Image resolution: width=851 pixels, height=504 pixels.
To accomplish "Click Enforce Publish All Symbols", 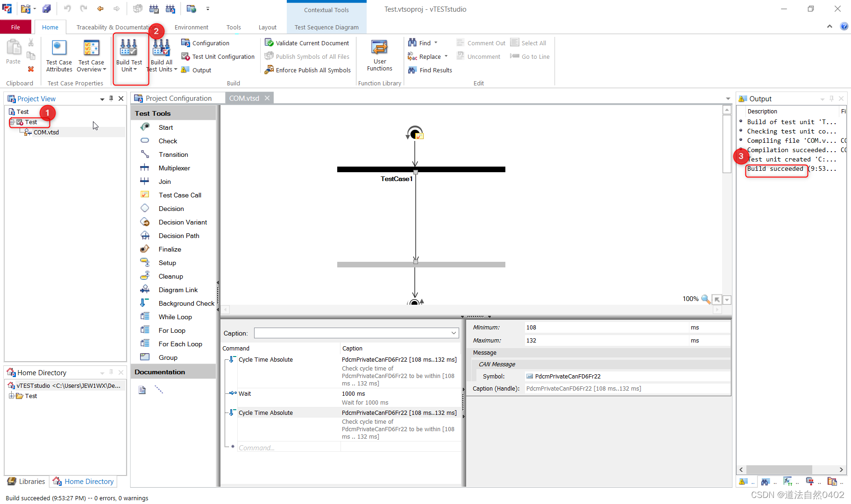I will 308,70.
